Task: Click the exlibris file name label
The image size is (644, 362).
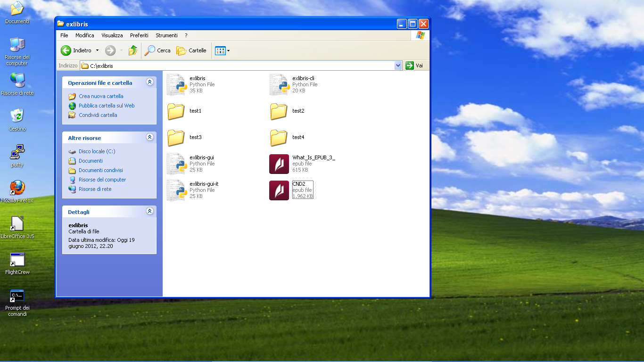Action: click(x=198, y=78)
